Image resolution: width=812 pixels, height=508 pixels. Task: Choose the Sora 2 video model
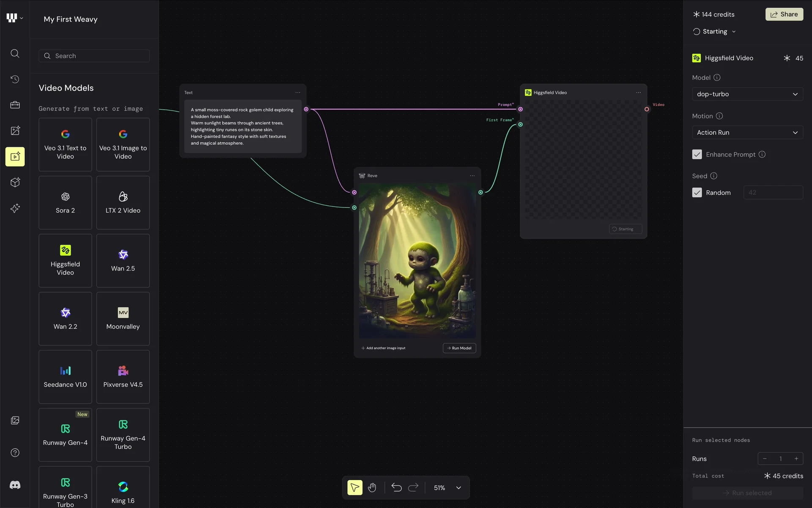pos(65,203)
